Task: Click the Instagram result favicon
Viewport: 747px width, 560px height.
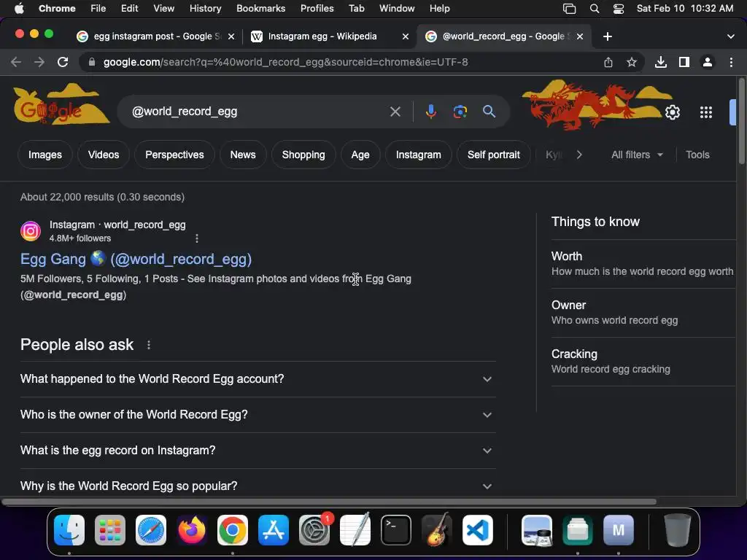Action: (31, 231)
